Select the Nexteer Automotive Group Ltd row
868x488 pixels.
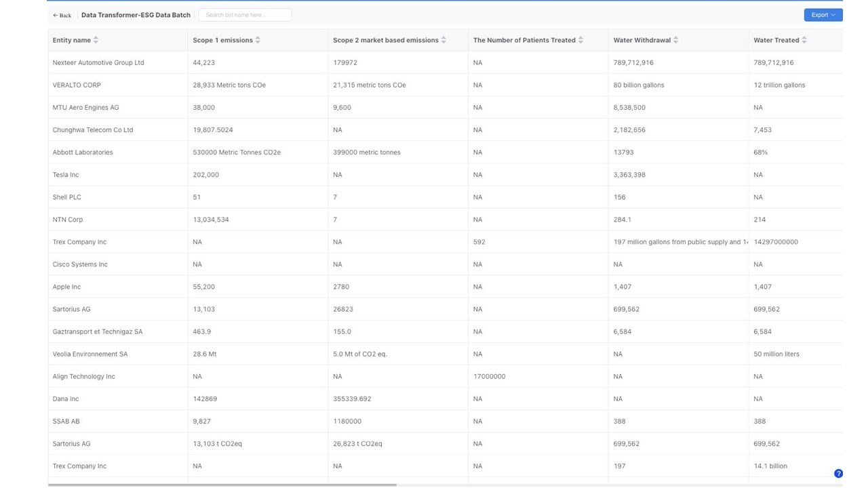pos(445,62)
